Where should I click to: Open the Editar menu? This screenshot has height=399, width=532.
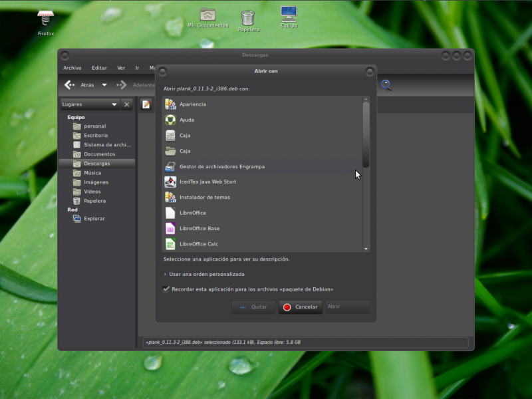[x=99, y=68]
